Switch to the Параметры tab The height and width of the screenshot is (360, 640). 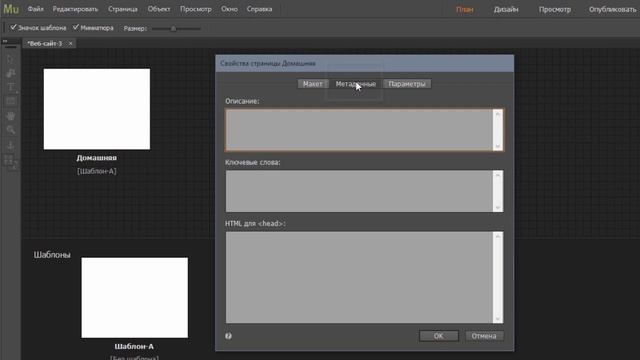pos(407,84)
